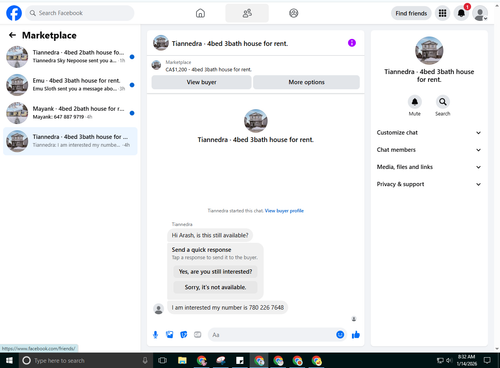The height and width of the screenshot is (368, 500).
Task: Open the apps grid menu icon
Action: 442,13
